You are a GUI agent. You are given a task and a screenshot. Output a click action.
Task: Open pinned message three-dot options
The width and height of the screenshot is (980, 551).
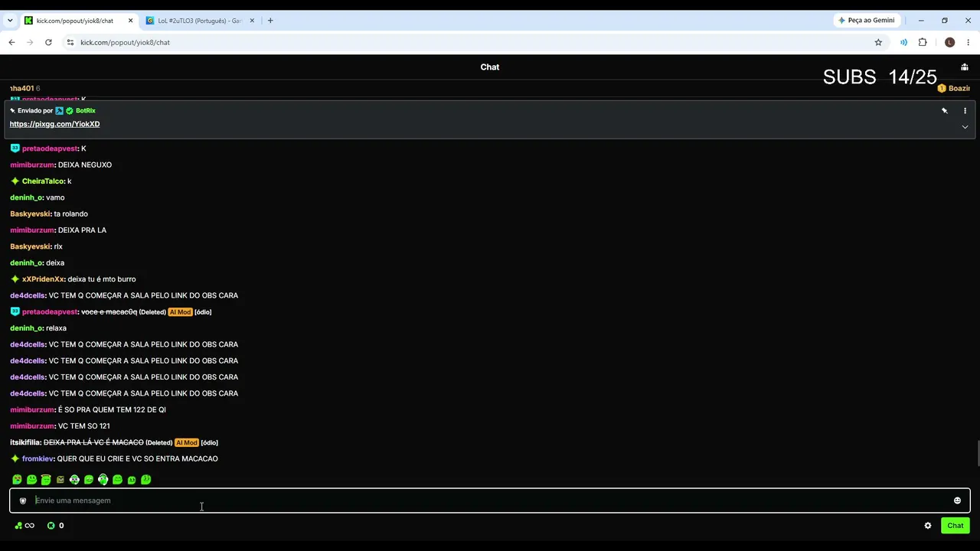(965, 111)
